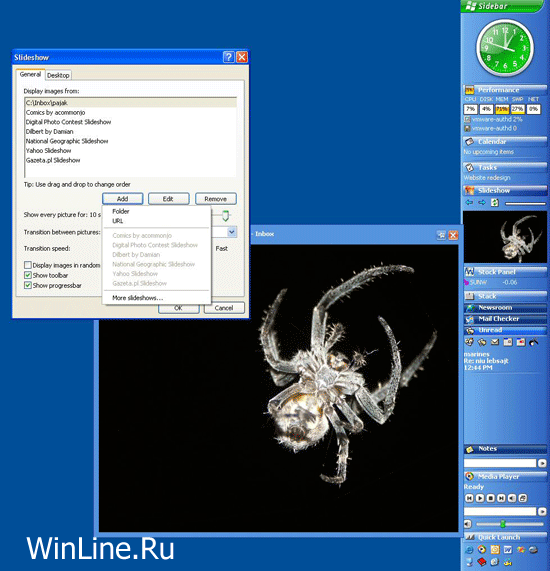Switch to the General tab

(x=30, y=74)
